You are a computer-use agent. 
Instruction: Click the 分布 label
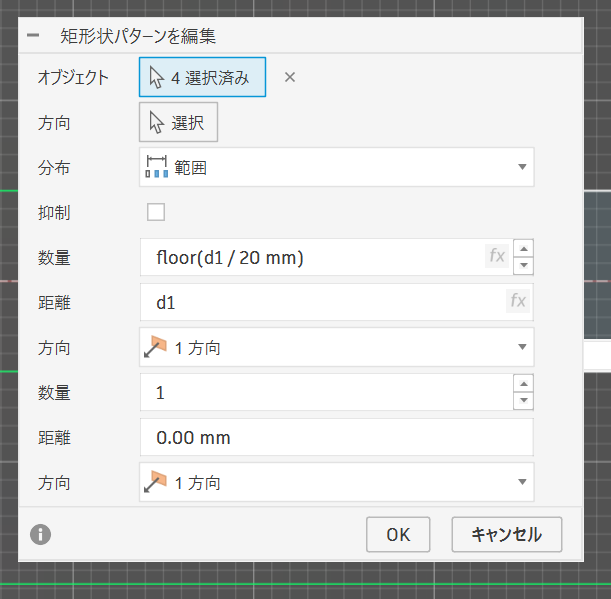click(54, 168)
